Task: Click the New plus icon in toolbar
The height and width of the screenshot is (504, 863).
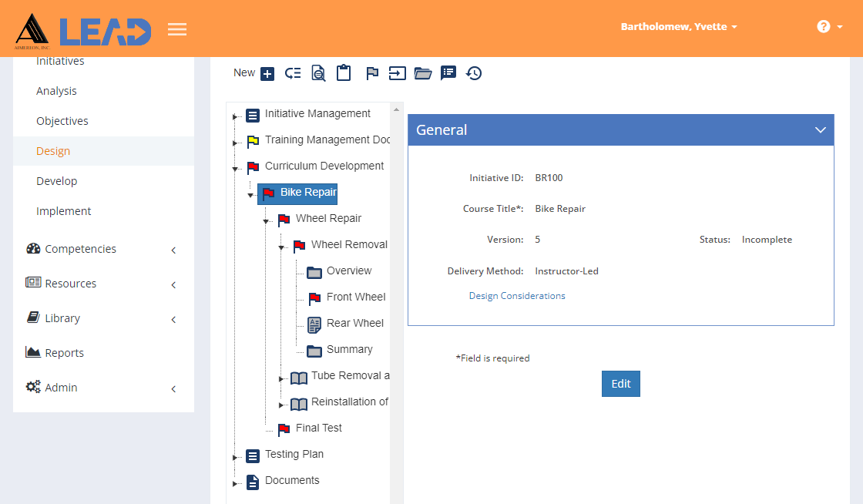Action: pyautogui.click(x=267, y=74)
